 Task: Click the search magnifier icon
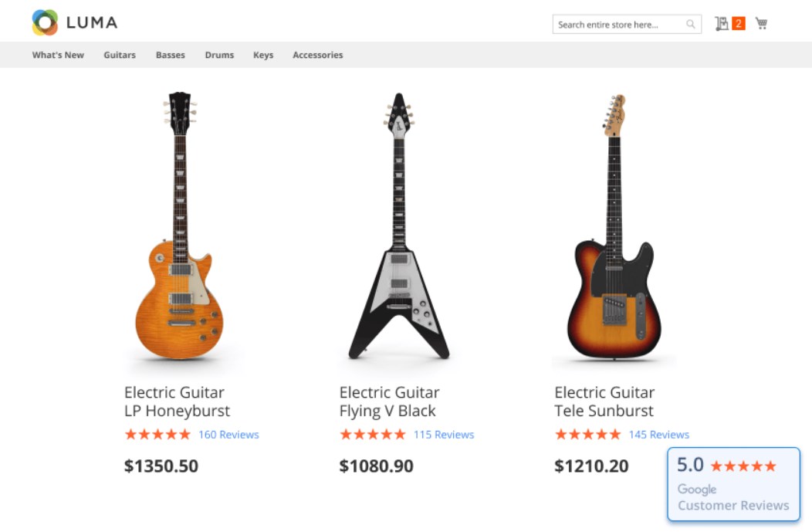click(691, 25)
